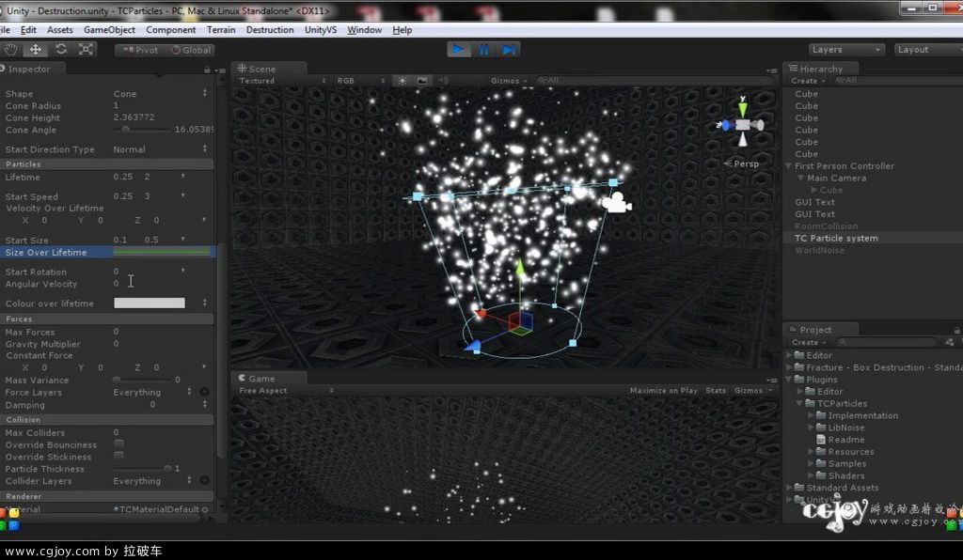The width and height of the screenshot is (963, 560).
Task: Select the Rotate tool in the toolbar
Action: tap(61, 50)
